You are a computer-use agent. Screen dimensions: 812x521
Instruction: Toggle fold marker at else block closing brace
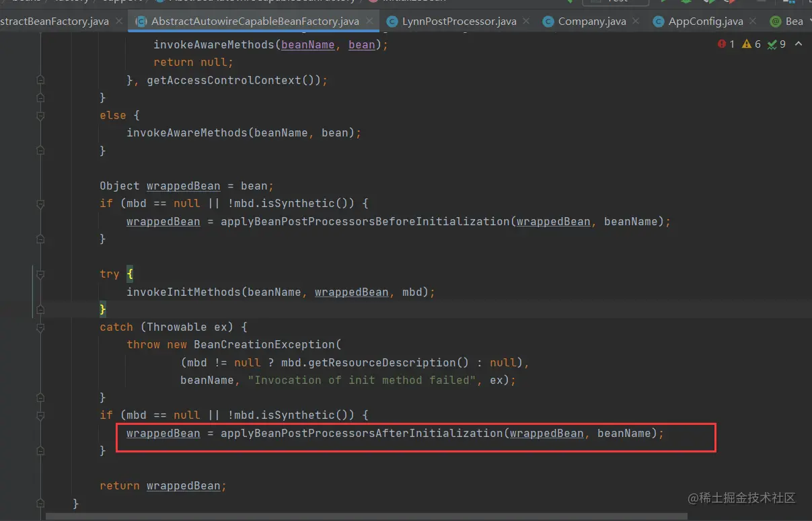pos(40,151)
